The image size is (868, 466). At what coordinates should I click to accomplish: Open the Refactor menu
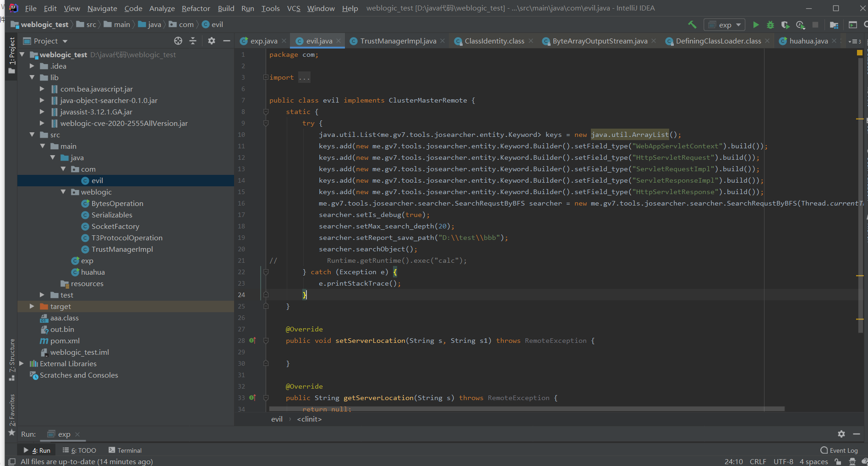tap(196, 8)
